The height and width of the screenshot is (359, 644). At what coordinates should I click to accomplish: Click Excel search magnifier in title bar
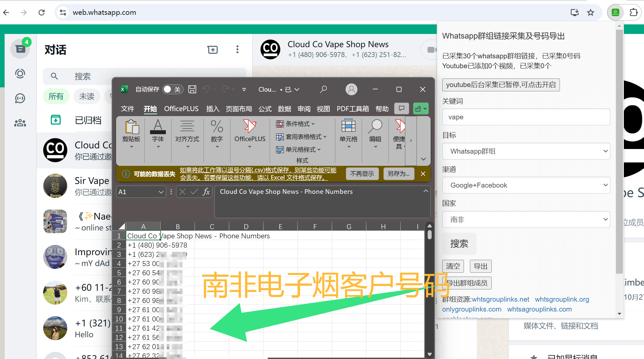click(323, 89)
